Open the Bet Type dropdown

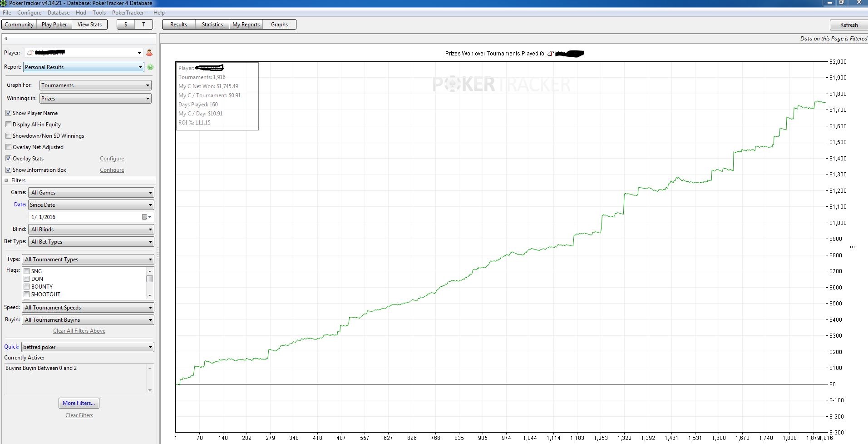(x=91, y=242)
